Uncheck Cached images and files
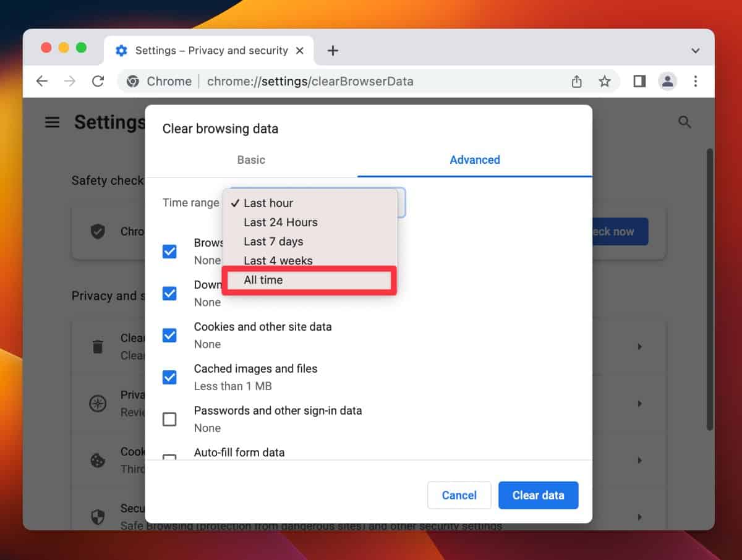The height and width of the screenshot is (560, 742). (x=169, y=377)
